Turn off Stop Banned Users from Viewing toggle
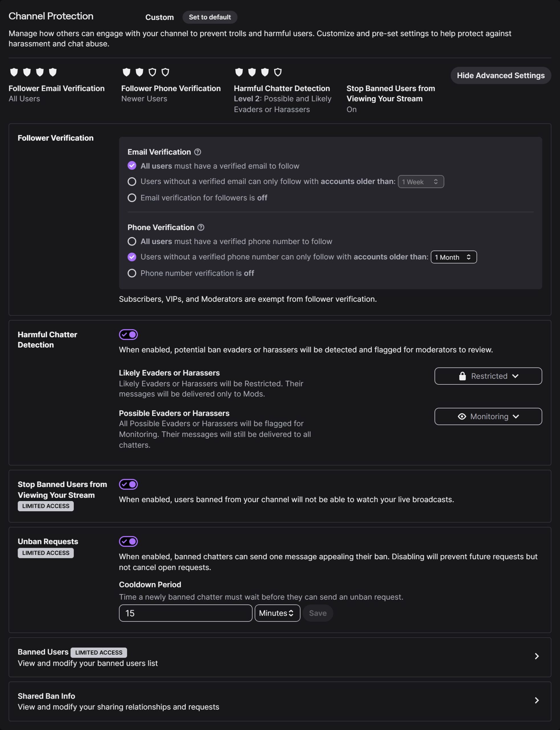The width and height of the screenshot is (560, 730). pyautogui.click(x=128, y=484)
